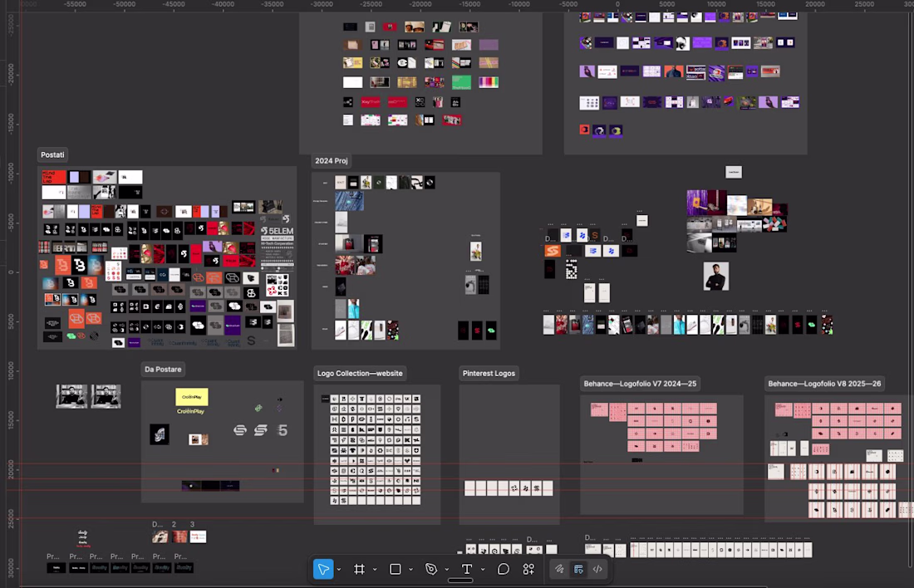Click the CroiénPlay text label under yellow frame

(x=190, y=411)
